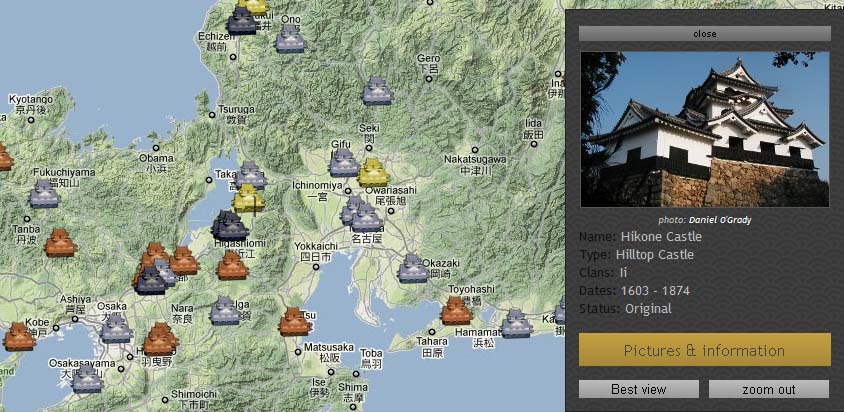Viewport: 844px width, 412px height.
Task: Open the gray castle marker near Okazaki
Action: [411, 268]
